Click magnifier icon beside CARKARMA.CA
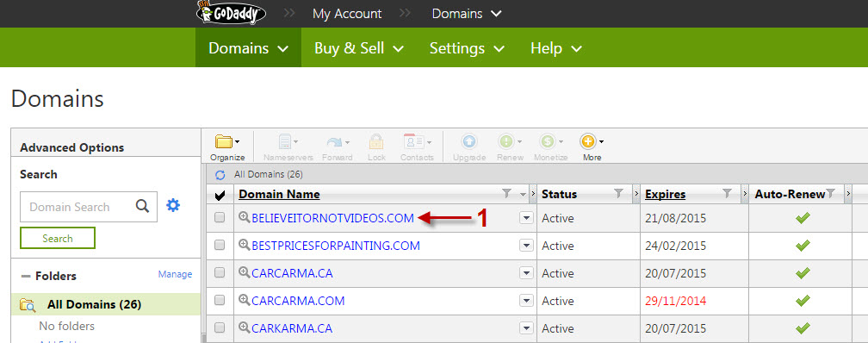Image resolution: width=868 pixels, height=343 pixels. [x=245, y=327]
